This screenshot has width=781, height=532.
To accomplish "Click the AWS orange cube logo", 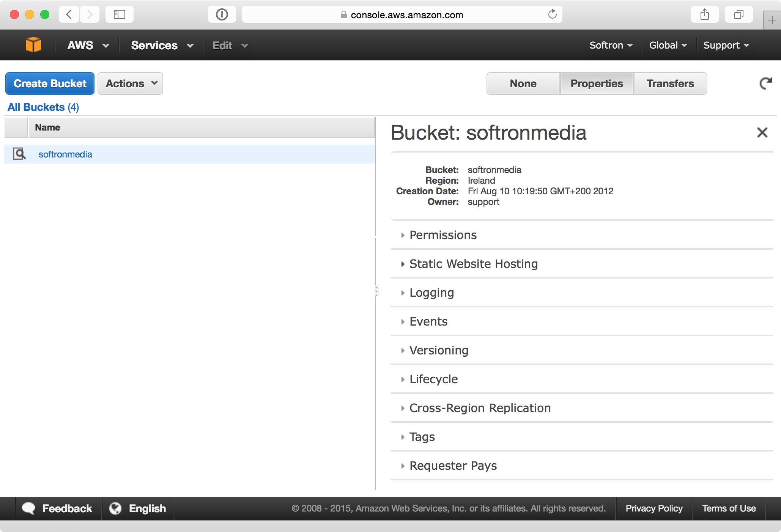I will point(33,45).
